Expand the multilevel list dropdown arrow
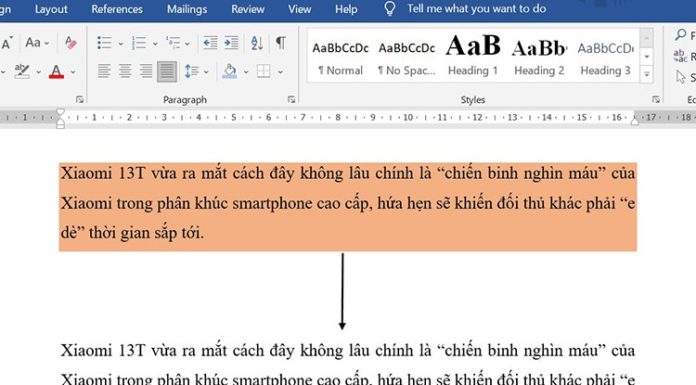This screenshot has width=696, height=385. coord(187,44)
